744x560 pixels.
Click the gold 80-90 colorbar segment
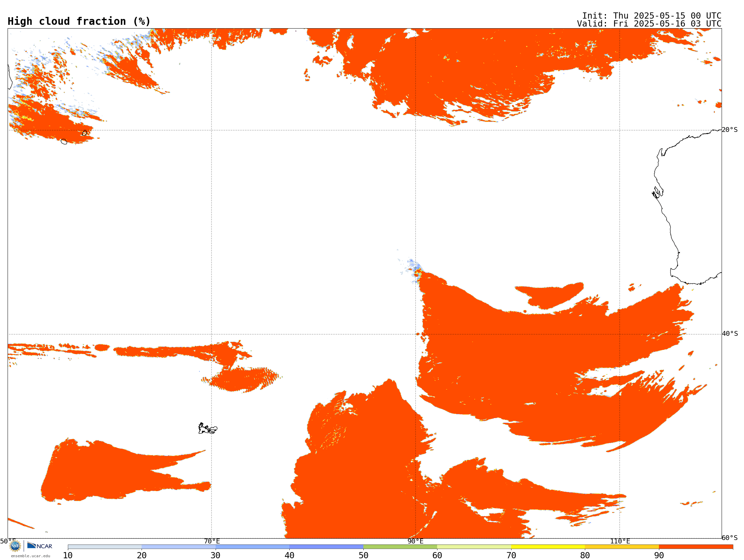622,547
